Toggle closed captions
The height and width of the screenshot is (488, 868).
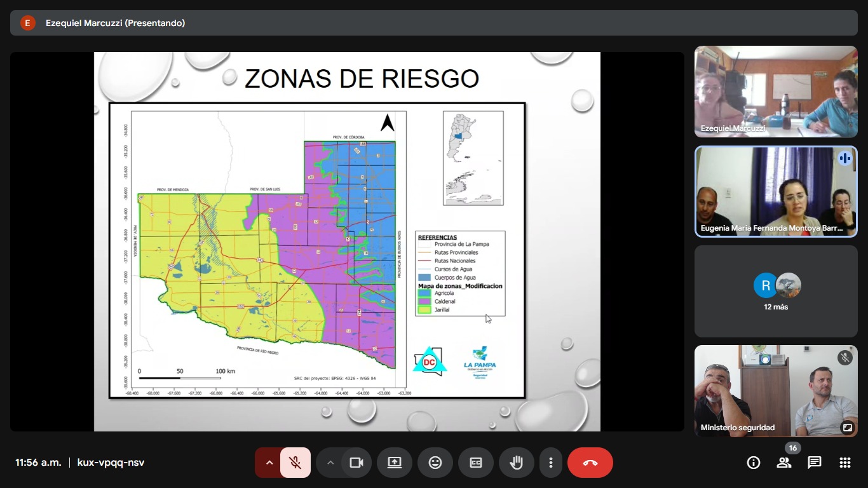pos(476,463)
